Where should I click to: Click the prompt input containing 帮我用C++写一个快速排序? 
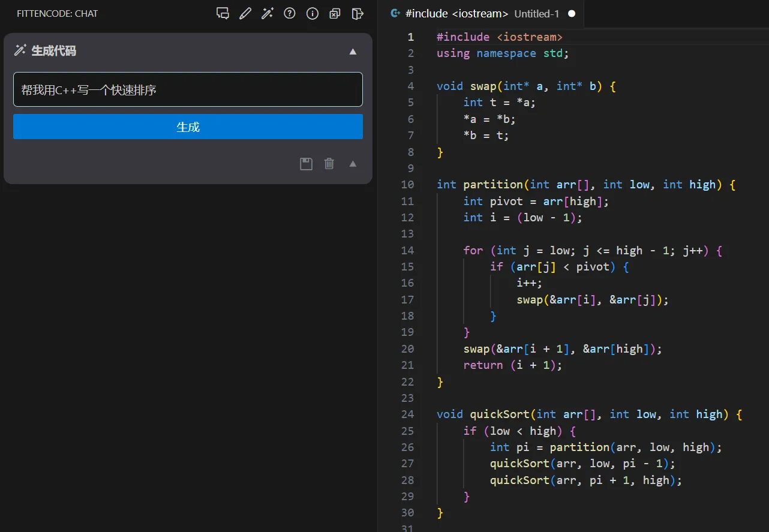188,90
